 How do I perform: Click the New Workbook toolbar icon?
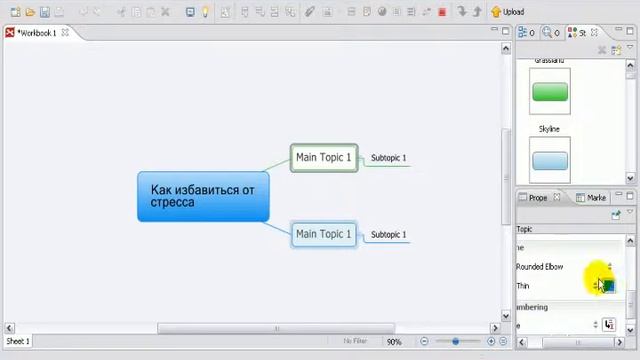pyautogui.click(x=16, y=12)
